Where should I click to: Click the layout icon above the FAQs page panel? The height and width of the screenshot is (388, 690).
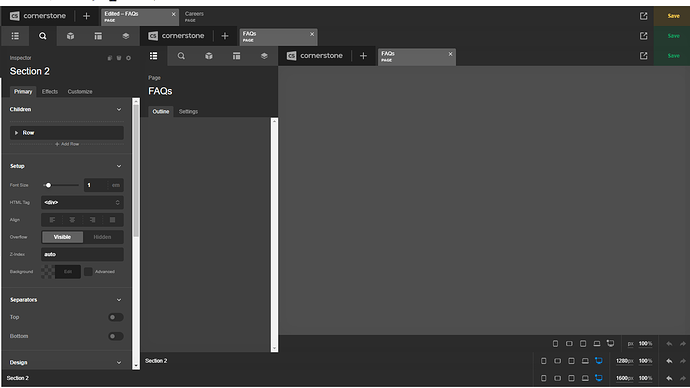point(237,56)
